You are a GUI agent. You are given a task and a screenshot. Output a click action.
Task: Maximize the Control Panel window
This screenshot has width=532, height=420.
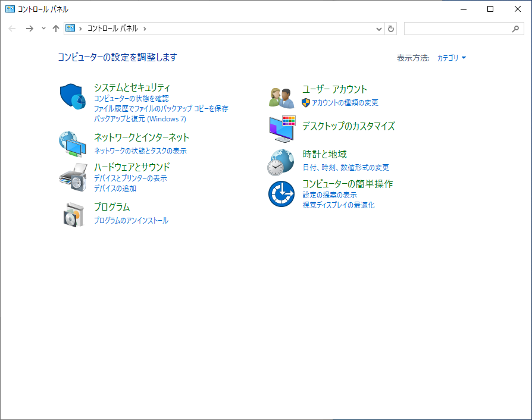(x=490, y=9)
